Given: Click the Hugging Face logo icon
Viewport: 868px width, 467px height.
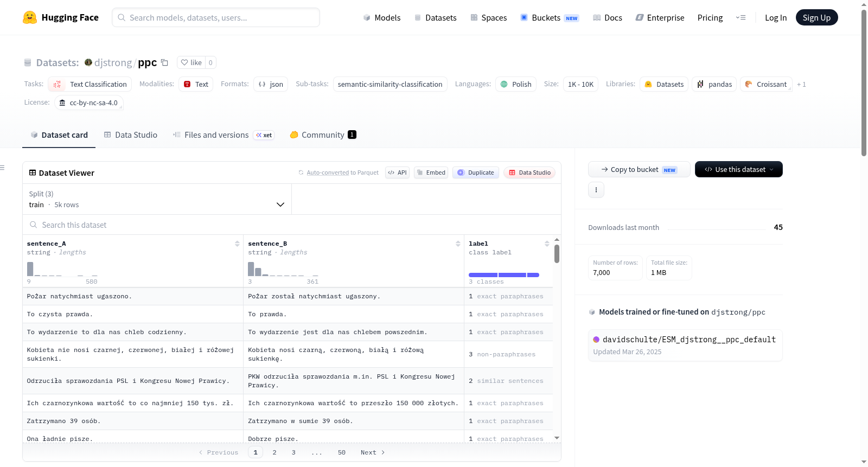Looking at the screenshot, I should coord(30,17).
